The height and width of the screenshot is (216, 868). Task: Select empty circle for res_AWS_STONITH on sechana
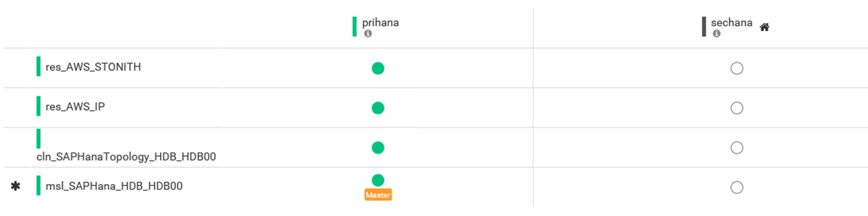click(x=736, y=68)
